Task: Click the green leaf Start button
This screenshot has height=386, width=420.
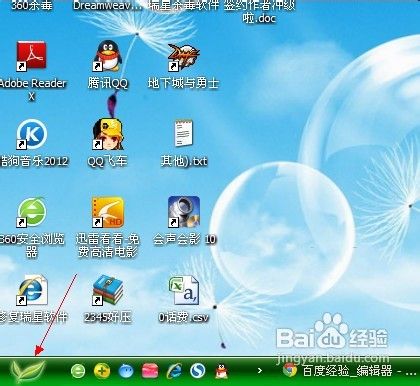Action: tap(28, 371)
